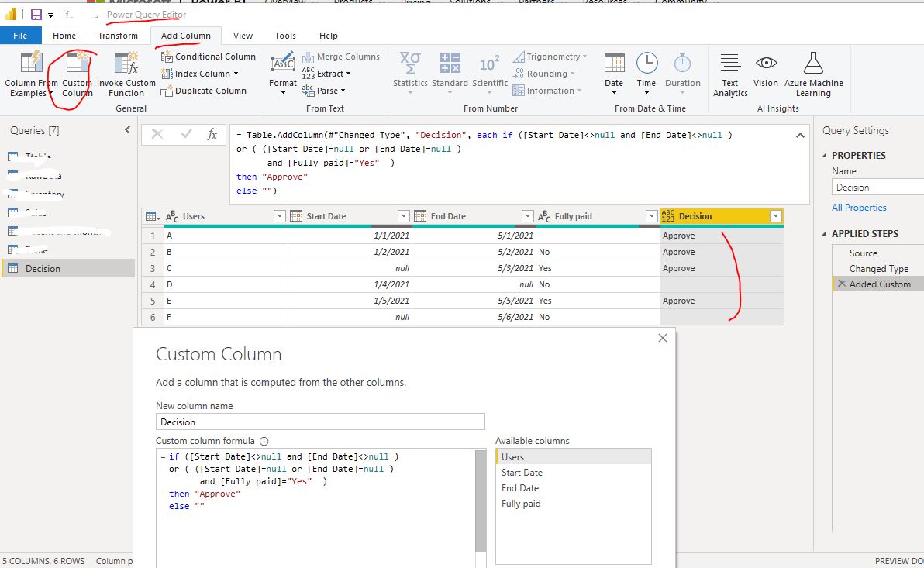Viewport: 924px width, 568px height.
Task: Open Rounding dropdown
Action: click(571, 74)
